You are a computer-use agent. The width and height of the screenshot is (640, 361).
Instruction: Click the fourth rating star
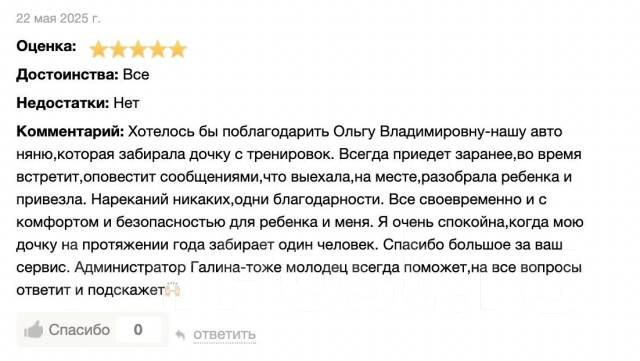tap(158, 49)
